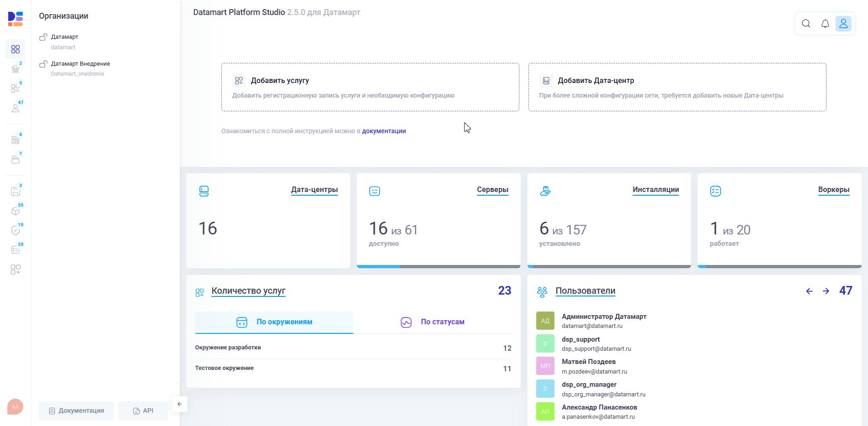Open the dashboard four-circles sidebar icon
Image resolution: width=868 pixels, height=426 pixels.
tap(16, 49)
